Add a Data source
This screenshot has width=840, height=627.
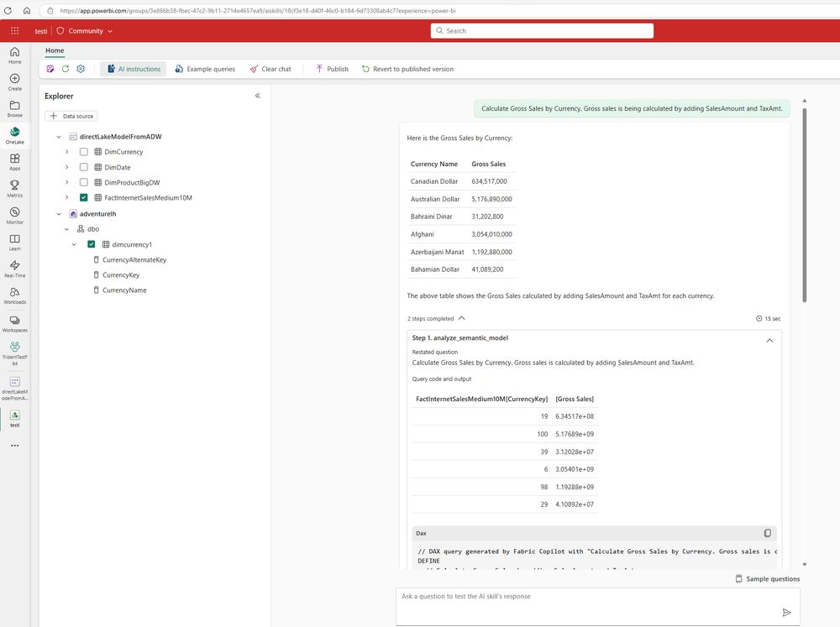click(x=71, y=116)
